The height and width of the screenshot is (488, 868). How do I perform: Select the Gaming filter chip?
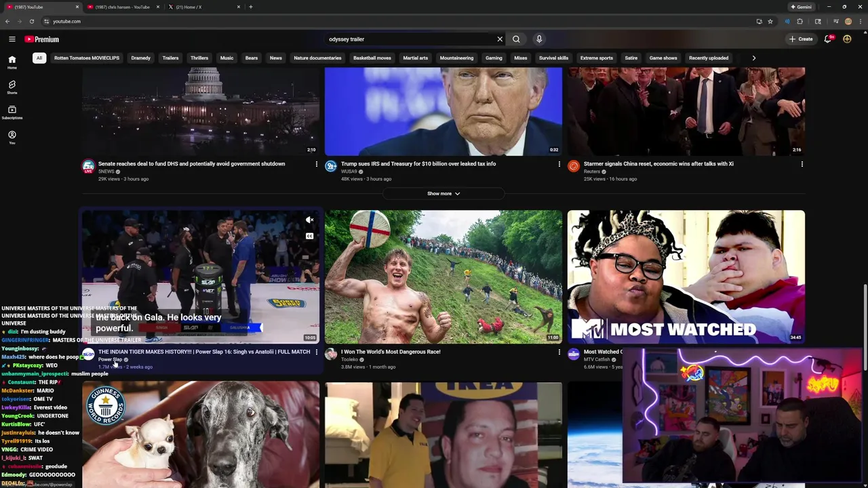point(494,58)
